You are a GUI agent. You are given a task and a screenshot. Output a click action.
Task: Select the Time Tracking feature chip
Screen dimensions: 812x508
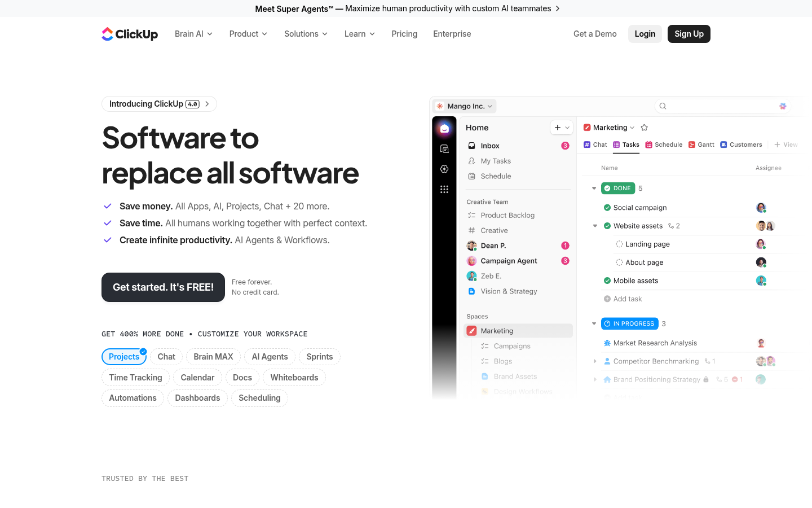(x=135, y=378)
